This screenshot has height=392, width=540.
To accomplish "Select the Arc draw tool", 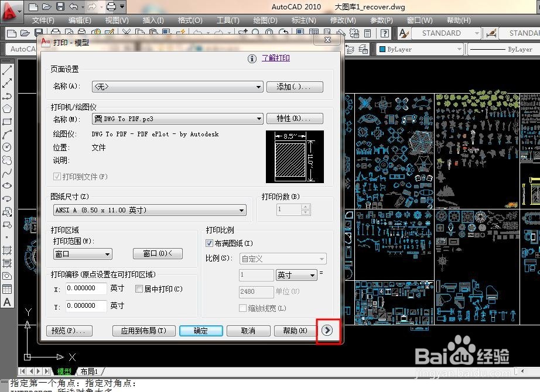I will [7, 134].
